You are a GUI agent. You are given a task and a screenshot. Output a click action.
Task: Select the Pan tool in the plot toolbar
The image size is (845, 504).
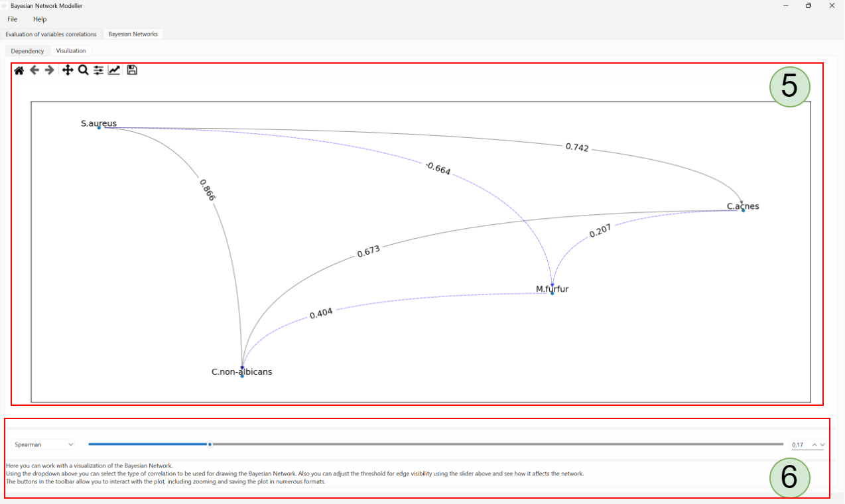68,70
